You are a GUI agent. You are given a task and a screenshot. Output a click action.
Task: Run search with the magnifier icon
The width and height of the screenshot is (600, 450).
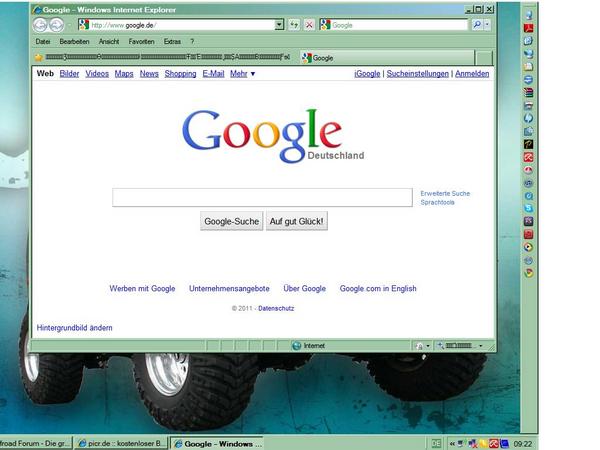point(477,25)
